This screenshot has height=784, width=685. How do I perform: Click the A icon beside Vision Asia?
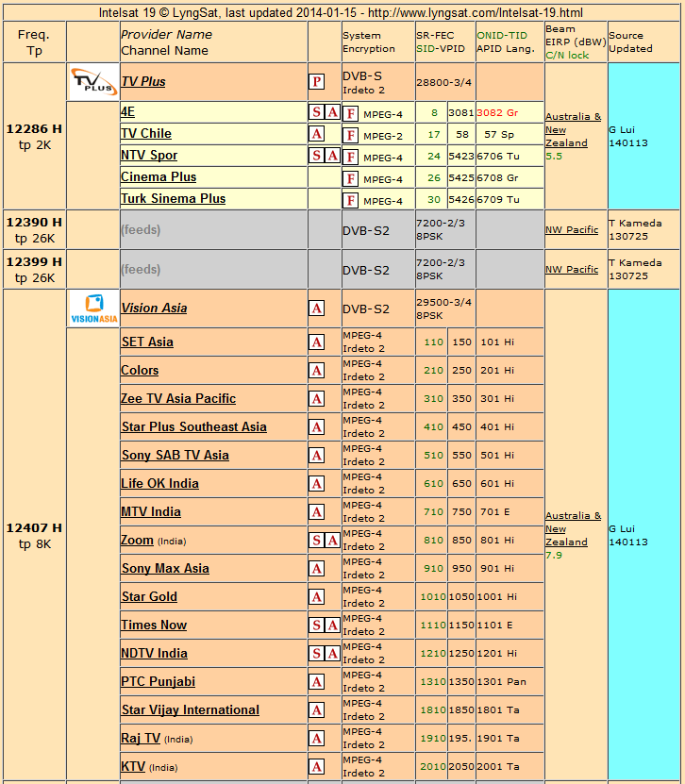pos(316,309)
